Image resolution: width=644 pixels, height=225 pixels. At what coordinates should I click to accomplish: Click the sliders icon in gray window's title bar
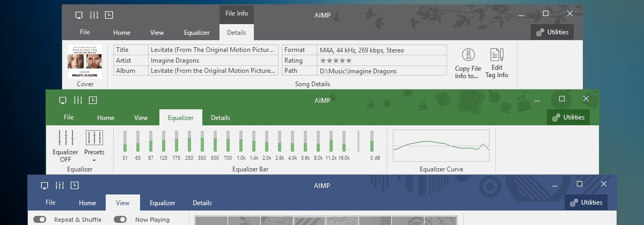94,15
